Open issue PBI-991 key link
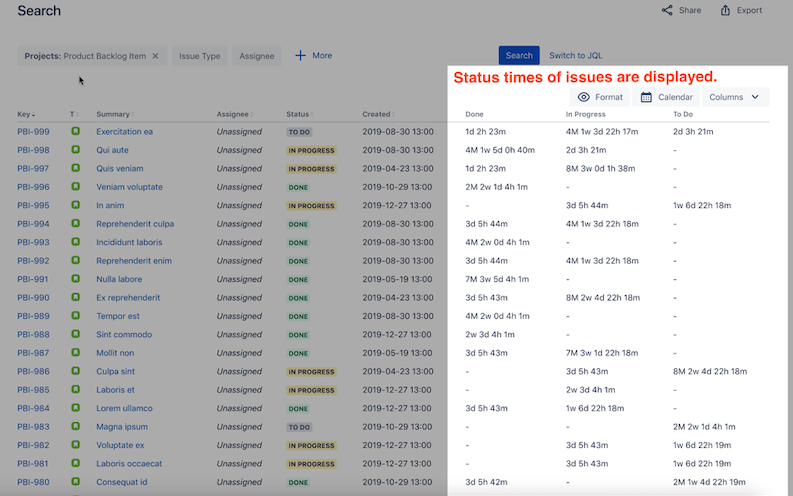793x496 pixels. [x=33, y=279]
